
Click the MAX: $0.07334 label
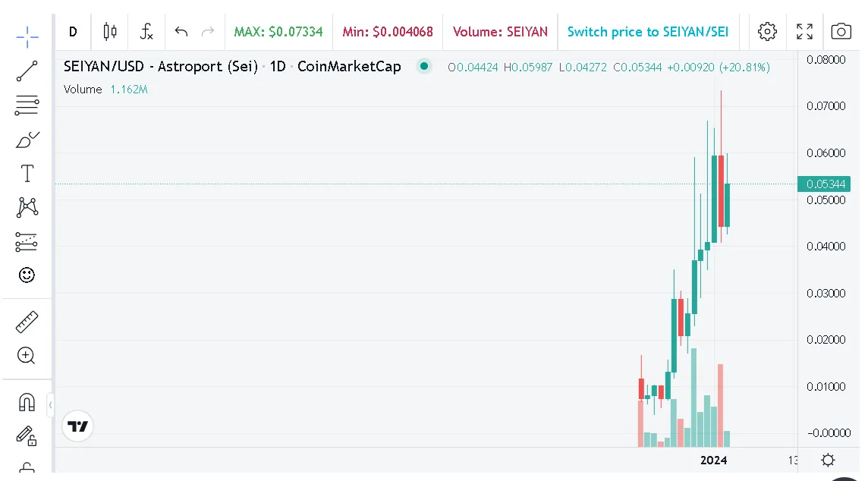[x=278, y=32]
